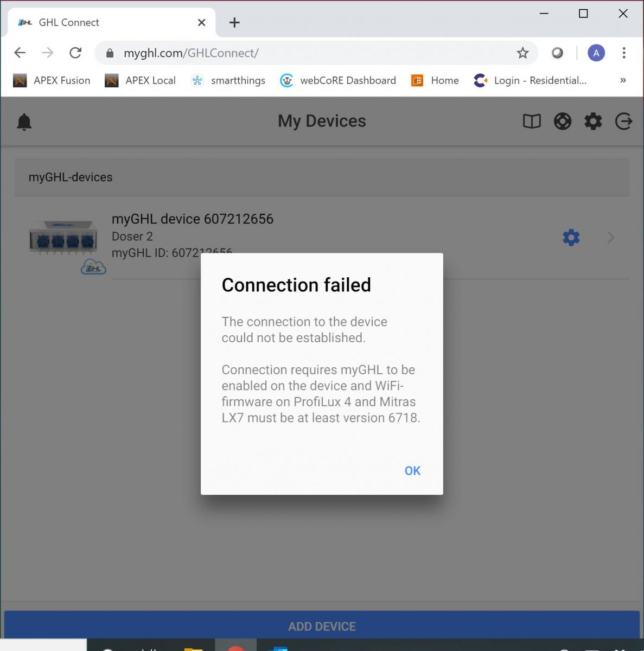Click the Doser 2 device thumbnail

pos(64,237)
